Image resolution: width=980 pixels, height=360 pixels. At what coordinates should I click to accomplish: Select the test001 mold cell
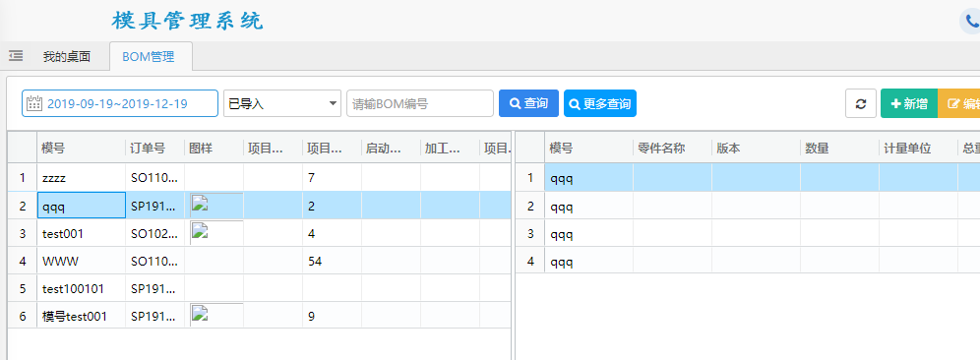pos(82,234)
